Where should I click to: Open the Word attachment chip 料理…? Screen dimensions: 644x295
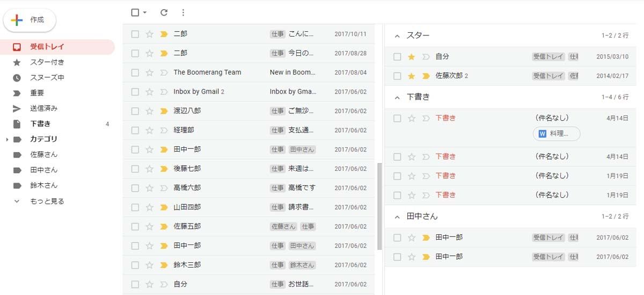(x=557, y=134)
